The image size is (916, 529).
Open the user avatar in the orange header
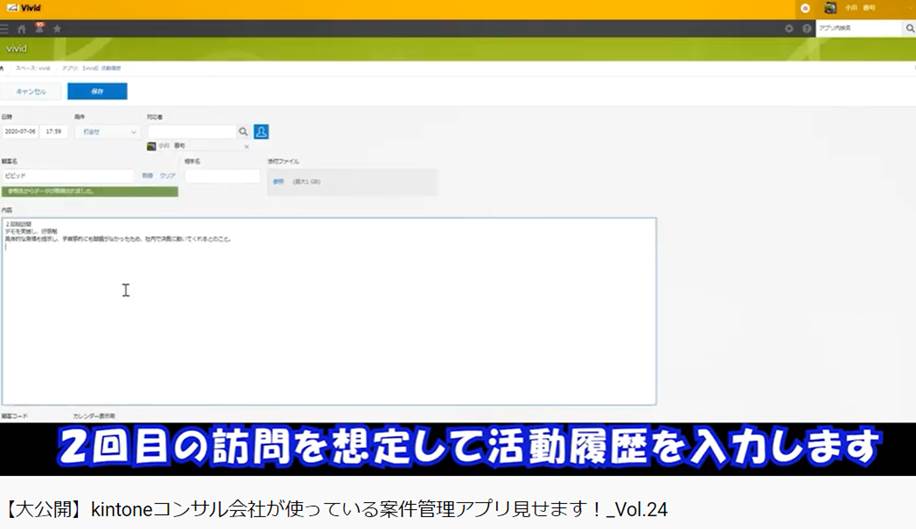click(830, 8)
